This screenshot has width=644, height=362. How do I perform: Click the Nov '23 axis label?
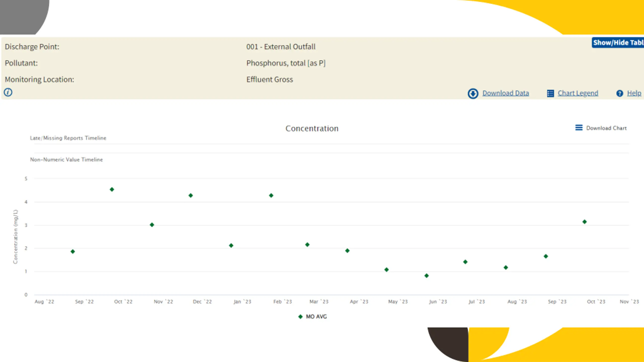coord(629,302)
